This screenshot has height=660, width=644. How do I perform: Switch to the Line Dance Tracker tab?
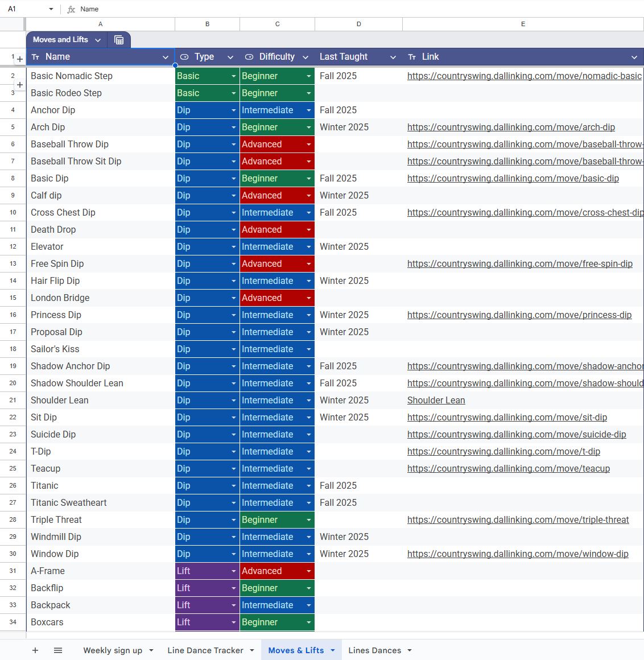[205, 650]
